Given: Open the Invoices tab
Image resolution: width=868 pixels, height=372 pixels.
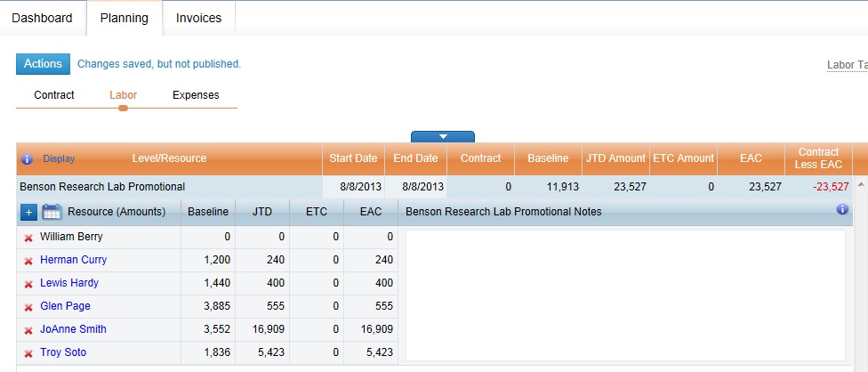Looking at the screenshot, I should (x=198, y=18).
